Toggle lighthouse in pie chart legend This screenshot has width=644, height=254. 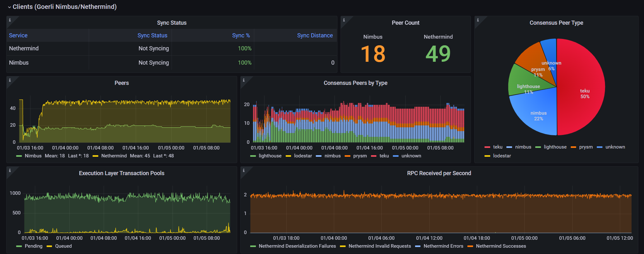pos(555,147)
